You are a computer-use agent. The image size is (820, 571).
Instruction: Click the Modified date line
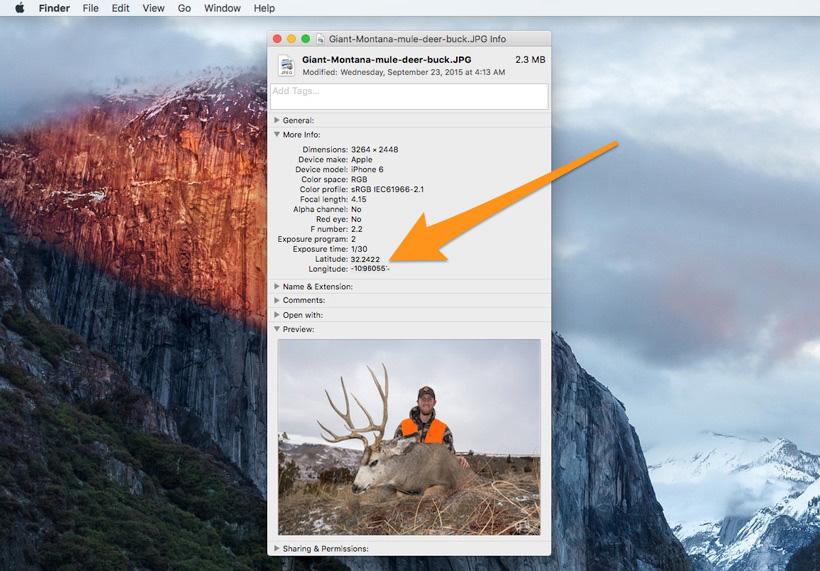404,72
